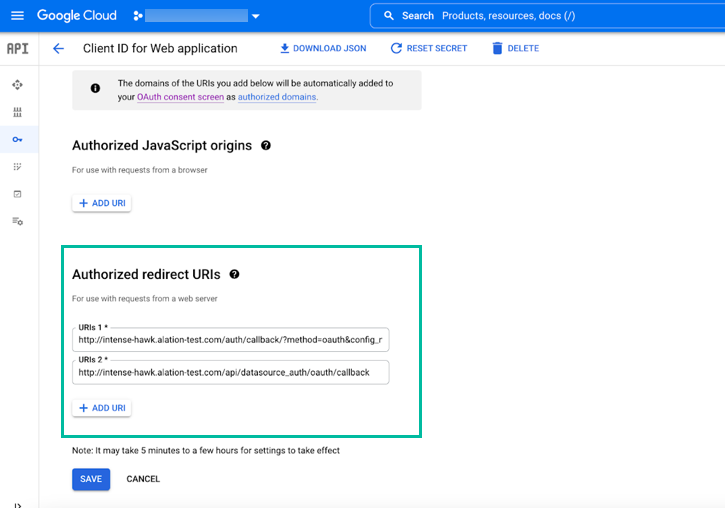The height and width of the screenshot is (508, 725).
Task: Click ADD URI under redirect URIs
Action: pos(102,408)
